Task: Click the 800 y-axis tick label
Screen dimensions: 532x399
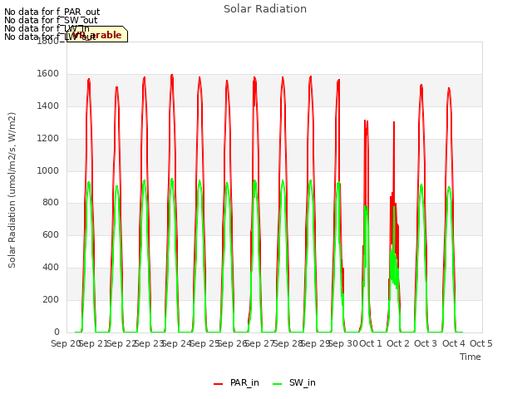Action: click(51, 203)
